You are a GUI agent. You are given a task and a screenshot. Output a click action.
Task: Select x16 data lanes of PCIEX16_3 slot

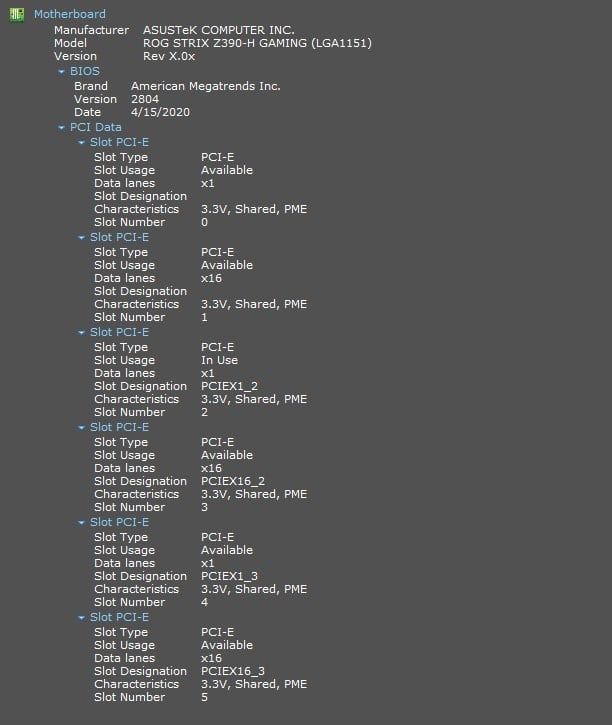point(211,658)
